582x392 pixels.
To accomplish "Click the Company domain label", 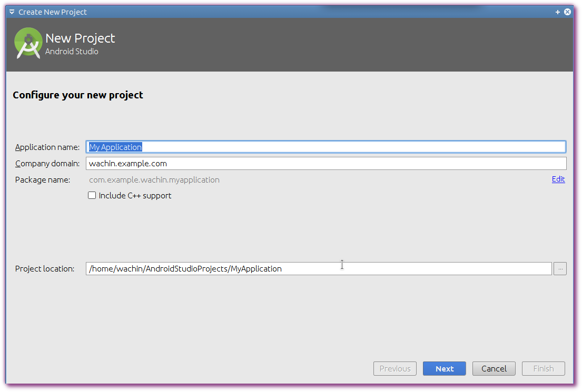I will [x=47, y=164].
